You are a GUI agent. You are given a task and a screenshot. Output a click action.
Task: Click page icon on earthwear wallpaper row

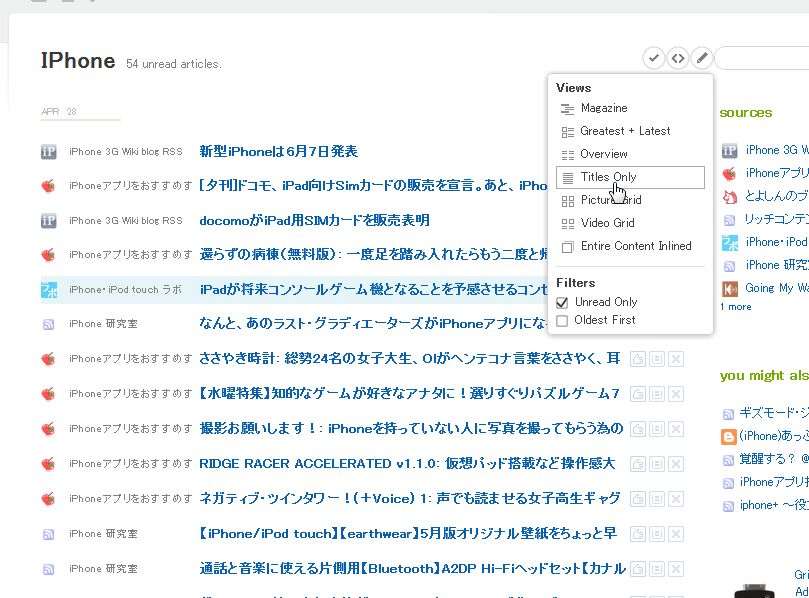point(657,535)
